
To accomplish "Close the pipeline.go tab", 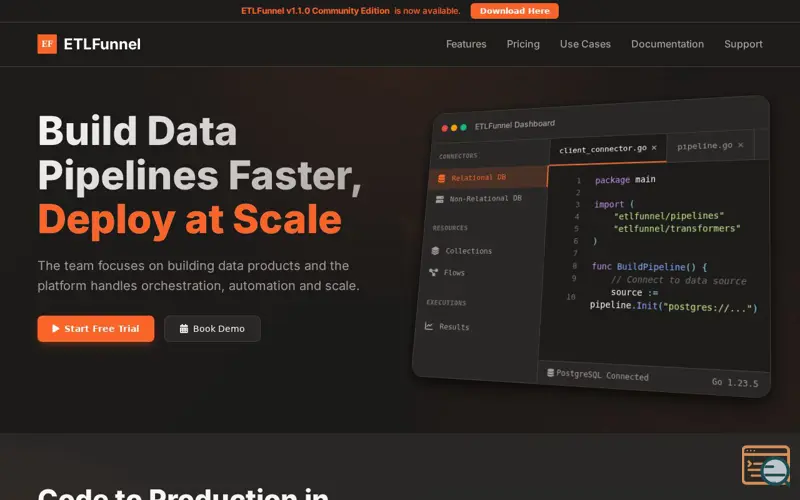I will (x=741, y=145).
